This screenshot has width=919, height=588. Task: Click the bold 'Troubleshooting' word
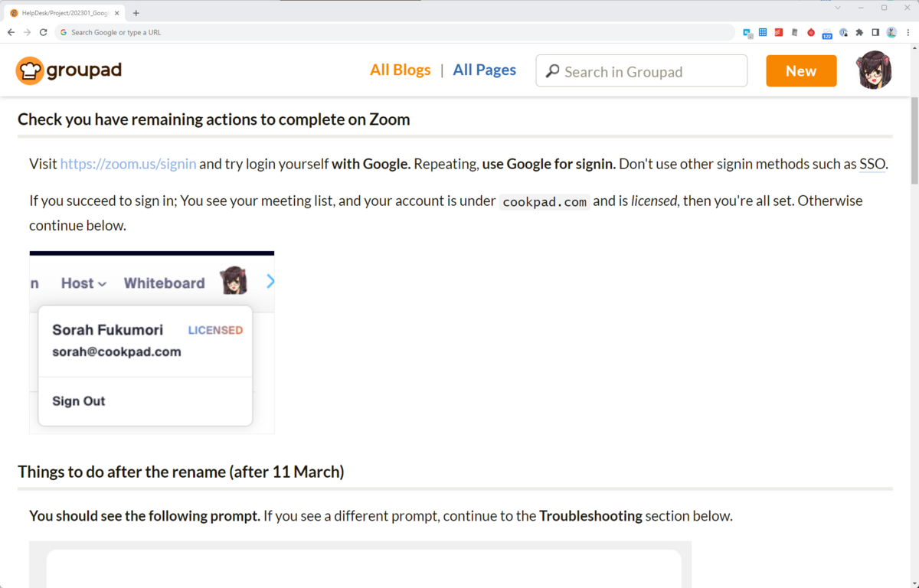point(590,516)
